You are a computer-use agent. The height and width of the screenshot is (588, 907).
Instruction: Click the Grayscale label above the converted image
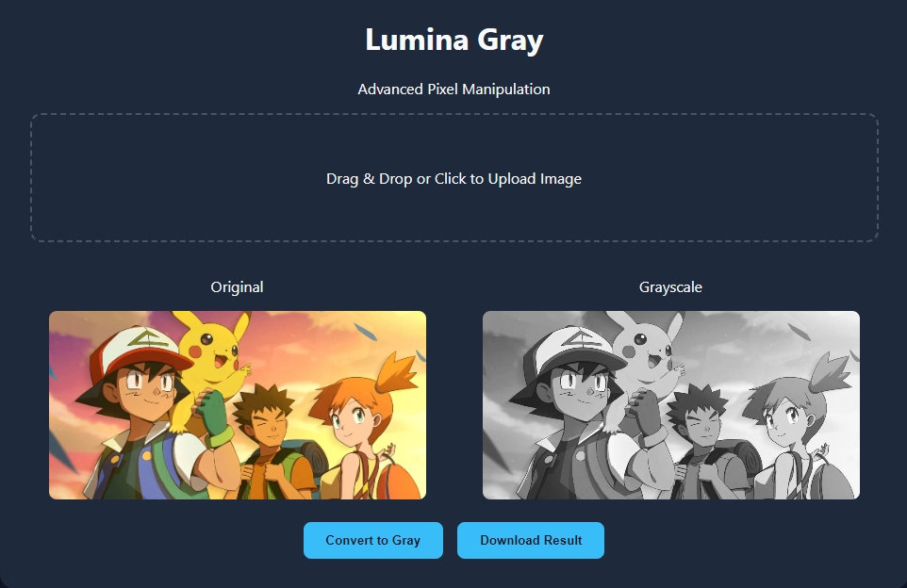pyautogui.click(x=670, y=286)
